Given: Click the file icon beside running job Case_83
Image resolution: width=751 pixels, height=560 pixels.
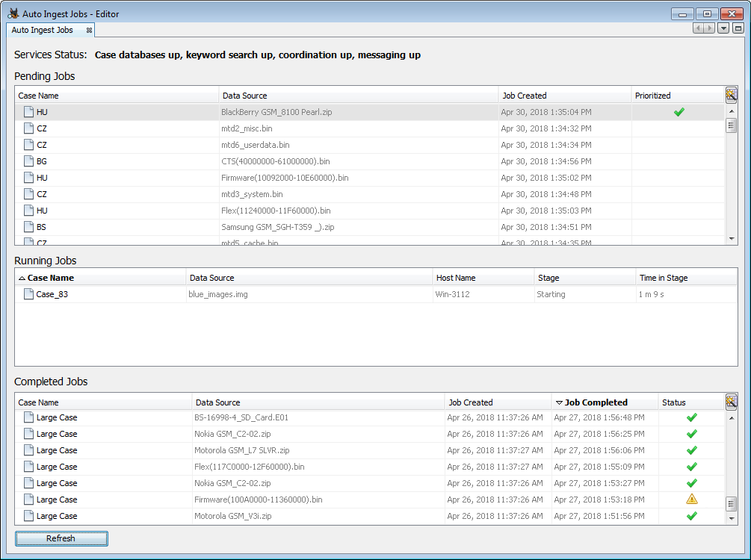Looking at the screenshot, I should (28, 293).
